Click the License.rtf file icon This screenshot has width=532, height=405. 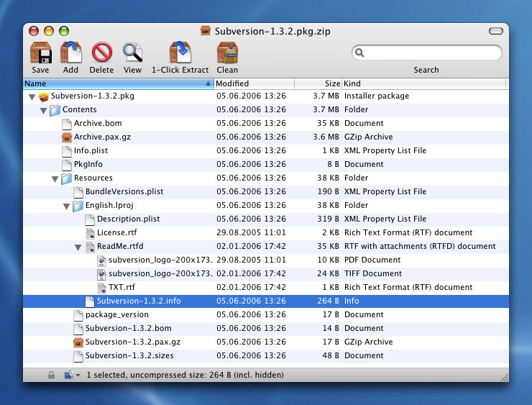pos(90,233)
